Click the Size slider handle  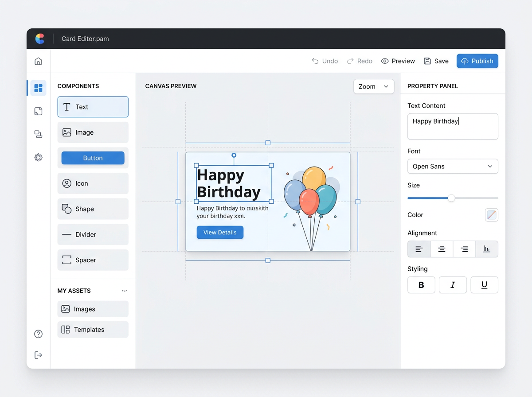point(451,198)
